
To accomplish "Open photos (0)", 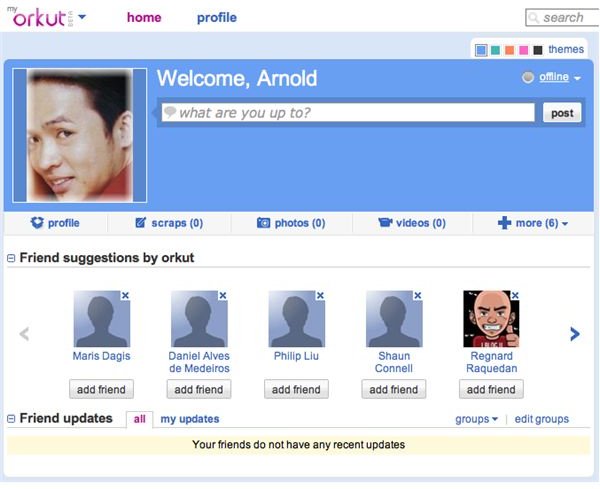I will pos(300,223).
